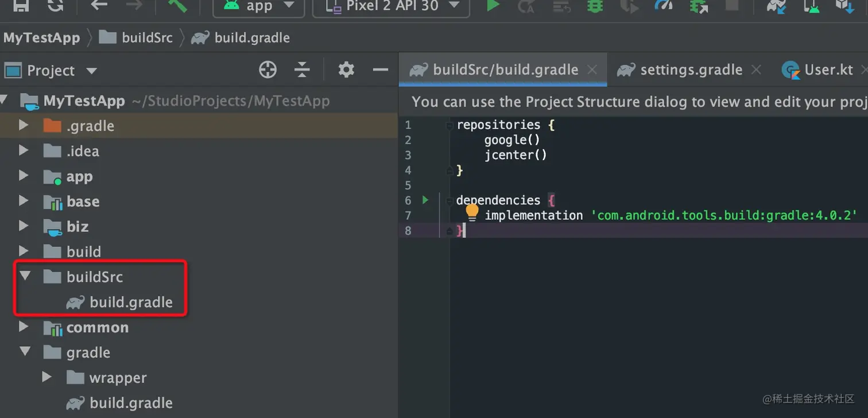Click the Project Structure notification banner text
Screen dimensions: 868x418
click(640, 102)
